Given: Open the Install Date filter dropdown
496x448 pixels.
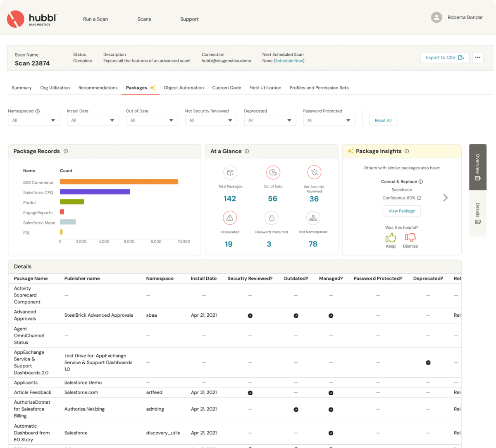Looking at the screenshot, I should [93, 120].
